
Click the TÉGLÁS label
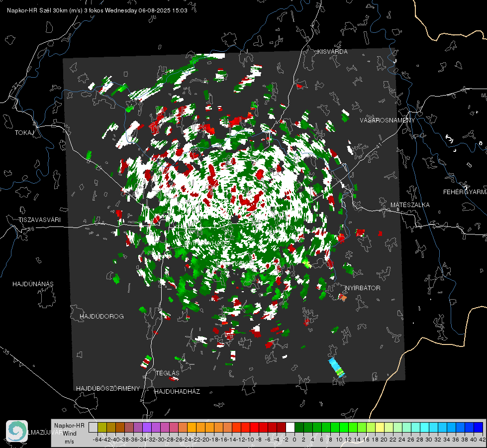coord(168,373)
